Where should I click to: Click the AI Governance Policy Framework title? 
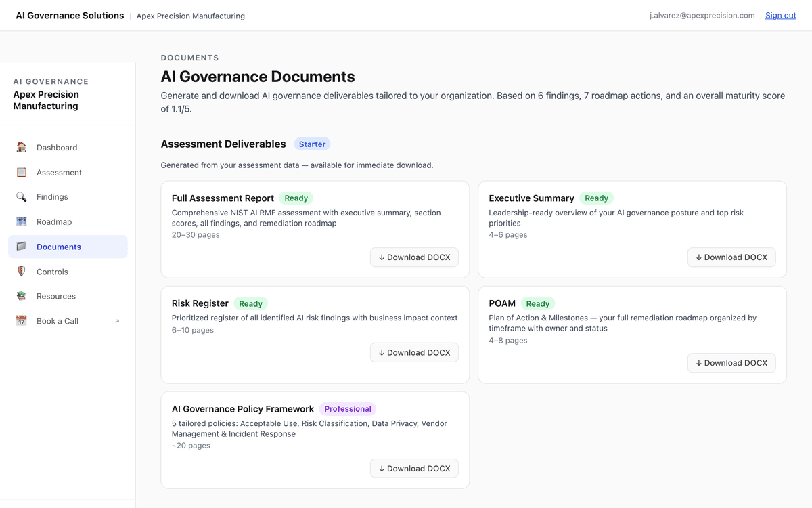pyautogui.click(x=243, y=409)
